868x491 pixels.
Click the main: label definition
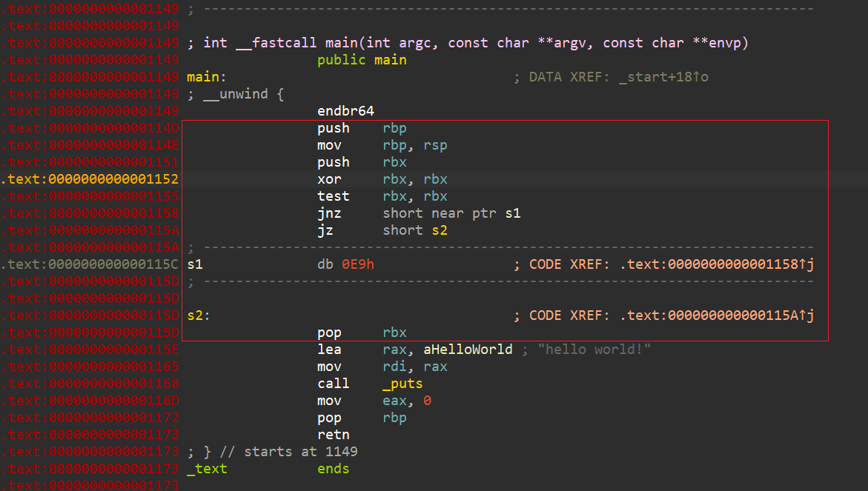pos(206,77)
